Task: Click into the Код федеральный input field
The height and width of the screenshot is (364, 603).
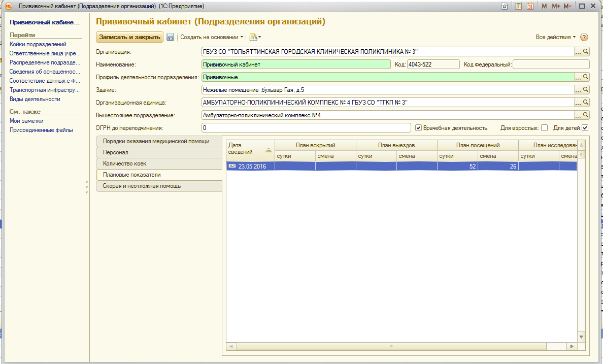Action: [x=551, y=64]
